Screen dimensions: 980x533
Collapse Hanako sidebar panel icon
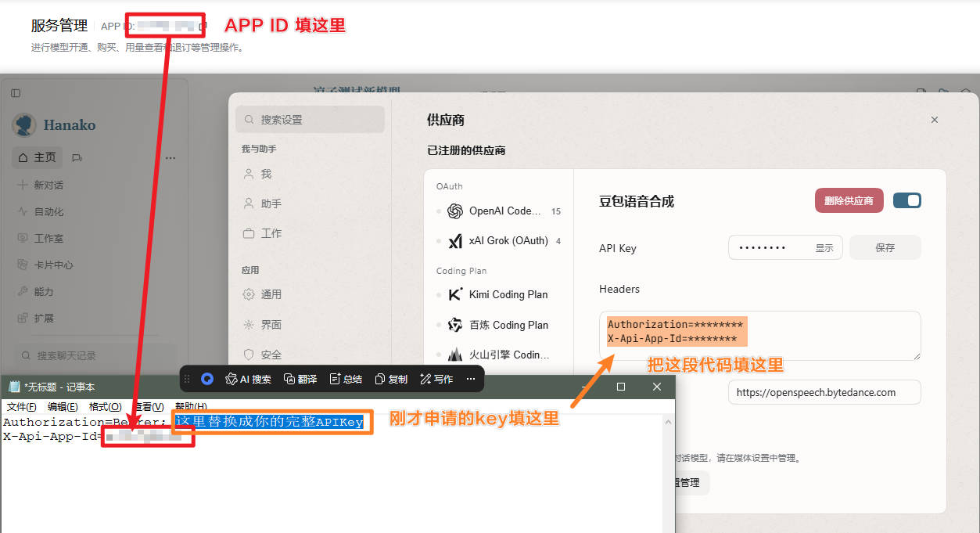(x=16, y=93)
